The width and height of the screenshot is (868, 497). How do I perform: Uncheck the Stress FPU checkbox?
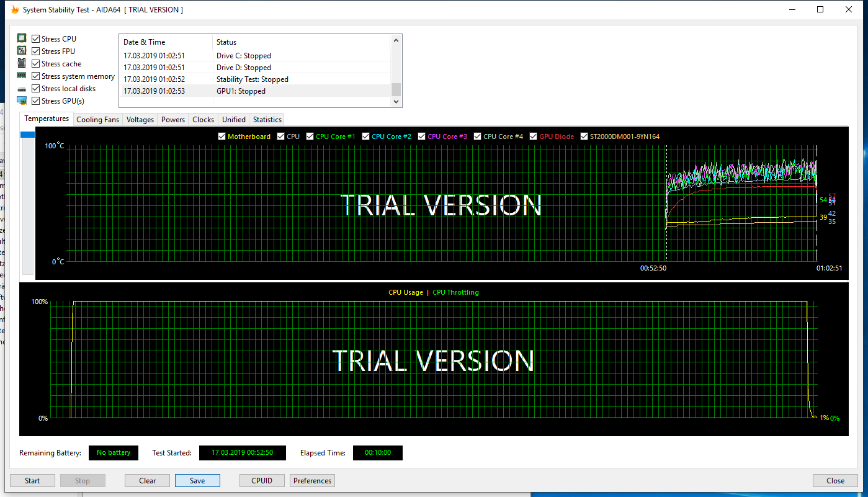pyautogui.click(x=35, y=51)
